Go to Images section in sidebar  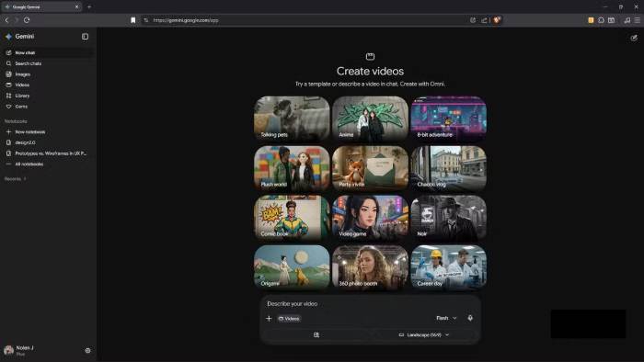point(48,74)
